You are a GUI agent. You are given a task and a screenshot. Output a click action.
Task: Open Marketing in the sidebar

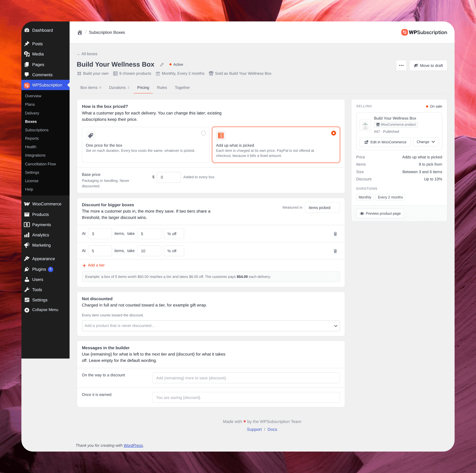tap(45, 245)
